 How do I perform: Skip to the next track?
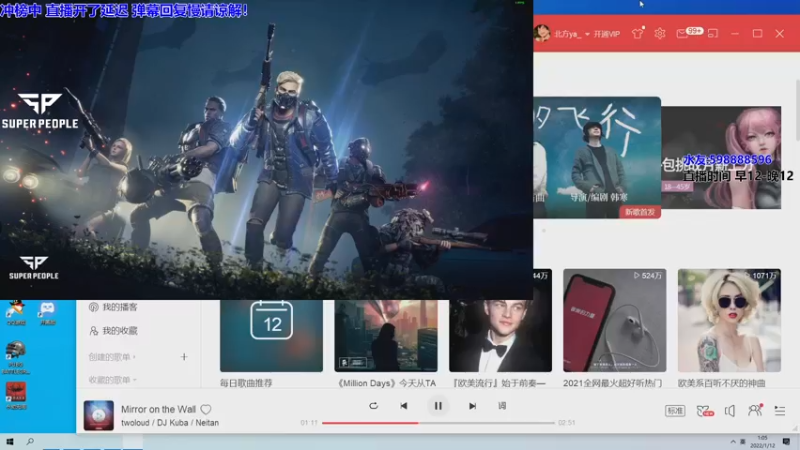[x=472, y=406]
